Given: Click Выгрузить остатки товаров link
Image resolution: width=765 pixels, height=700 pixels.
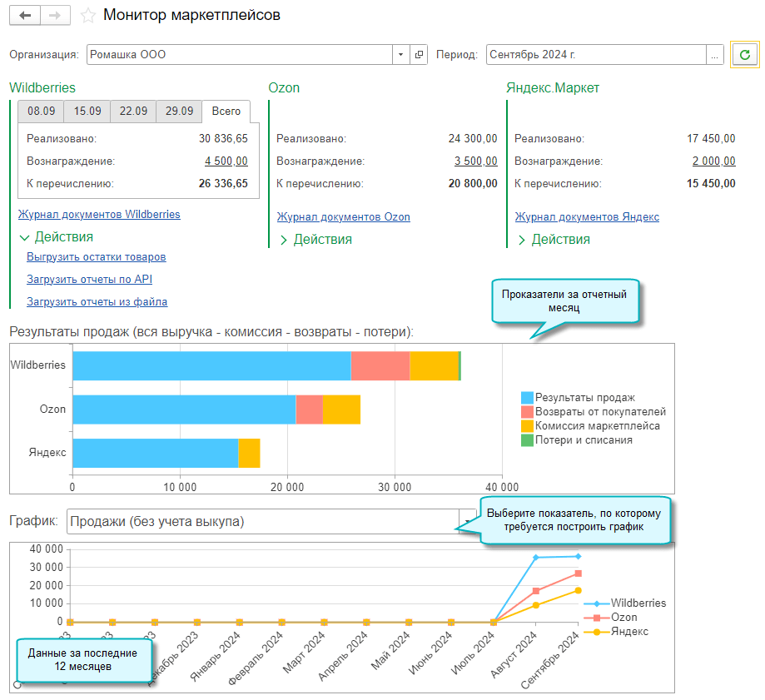Looking at the screenshot, I should [x=96, y=257].
